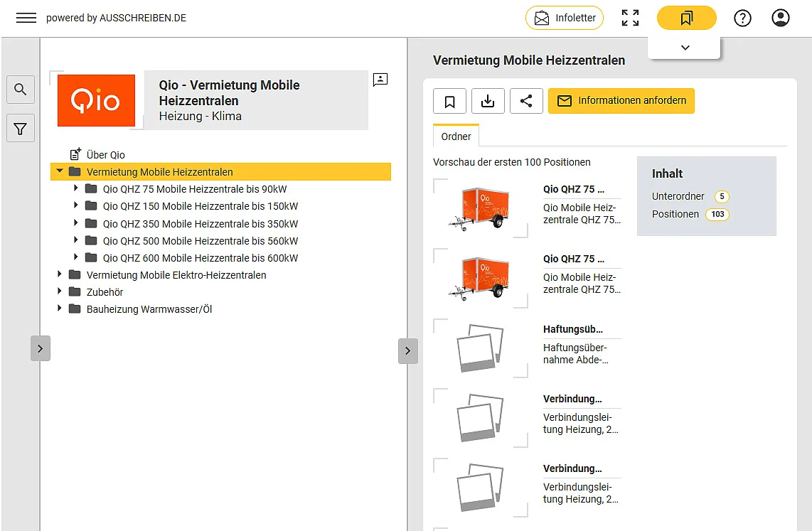
Task: Select Qio QHZ 500 Mobile Heizzentrale bis 560kW
Action: [x=201, y=241]
